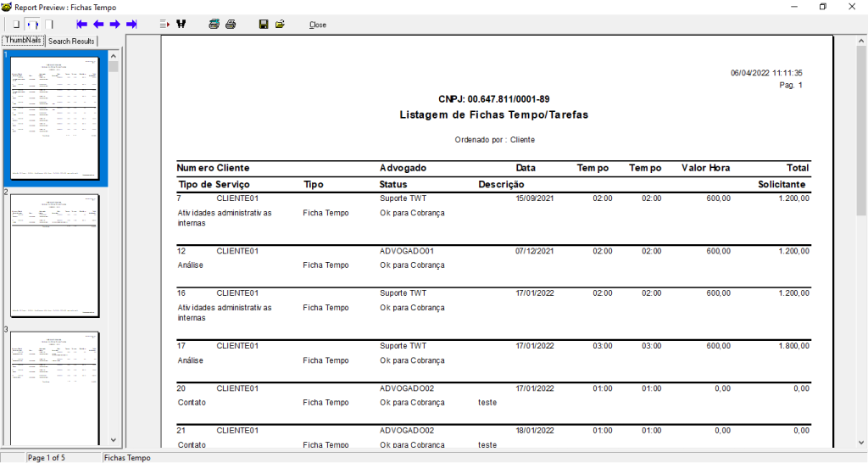
Task: Go to previous page arrow
Action: [x=98, y=25]
